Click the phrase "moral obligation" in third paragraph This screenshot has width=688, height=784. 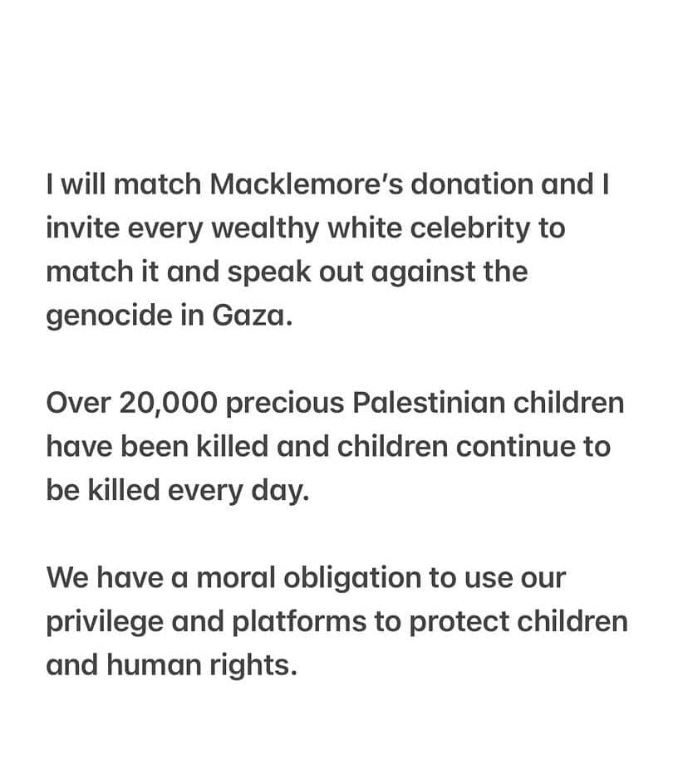coord(309,579)
